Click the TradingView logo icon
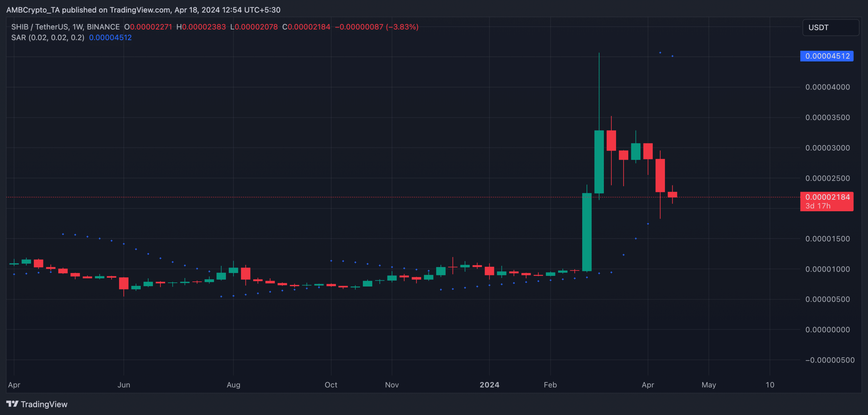This screenshot has height=415, width=868. [x=12, y=404]
